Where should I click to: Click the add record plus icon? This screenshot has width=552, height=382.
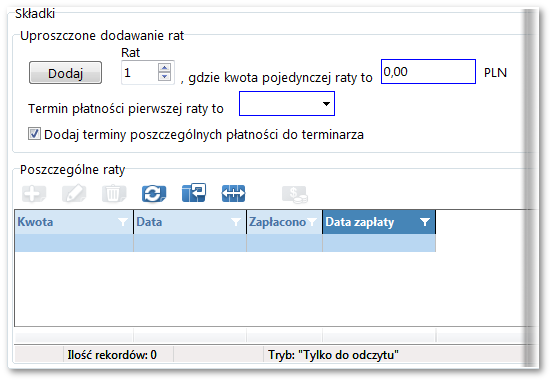click(34, 194)
